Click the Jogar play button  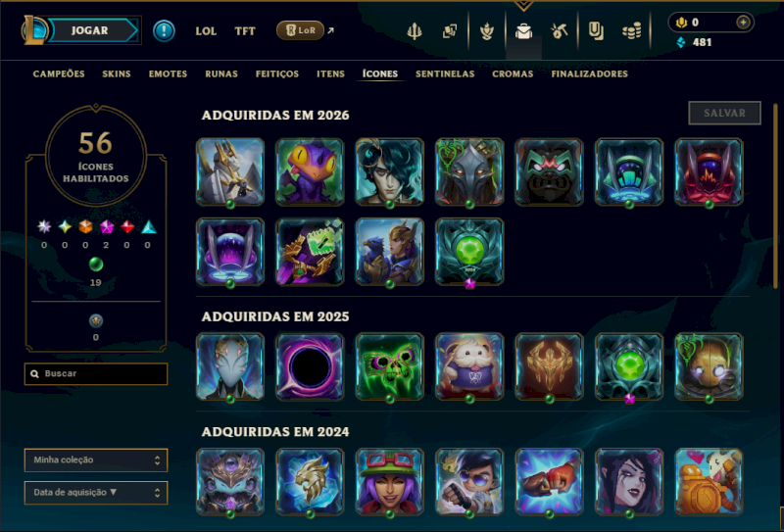(x=90, y=30)
